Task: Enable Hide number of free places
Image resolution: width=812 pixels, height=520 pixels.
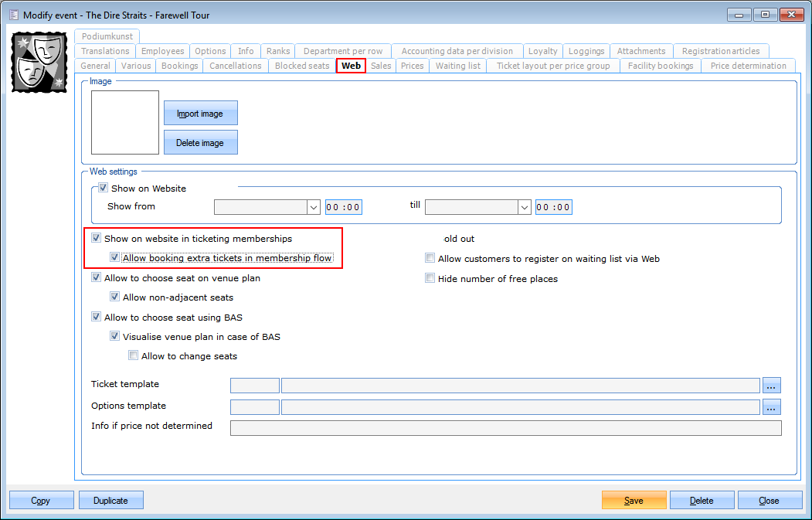Action: [430, 279]
